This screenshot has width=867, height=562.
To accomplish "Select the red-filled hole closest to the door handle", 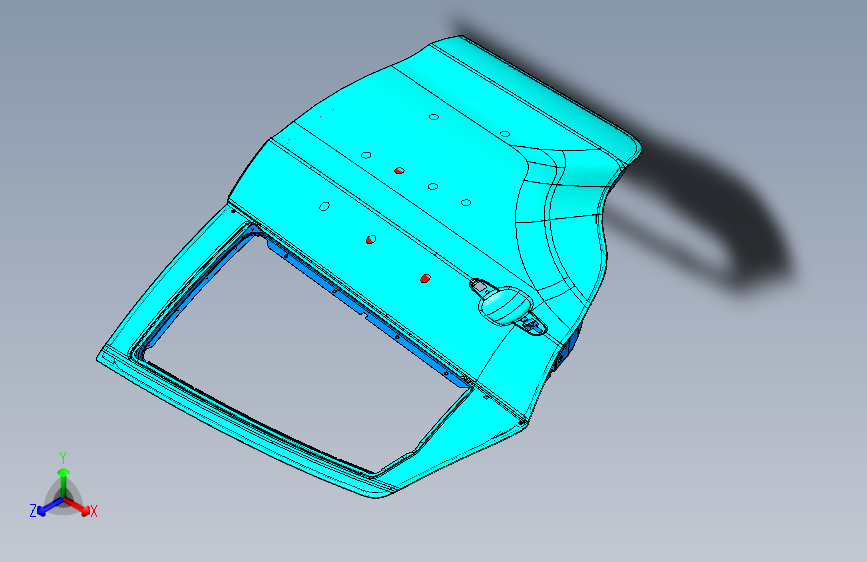I will click(425, 278).
